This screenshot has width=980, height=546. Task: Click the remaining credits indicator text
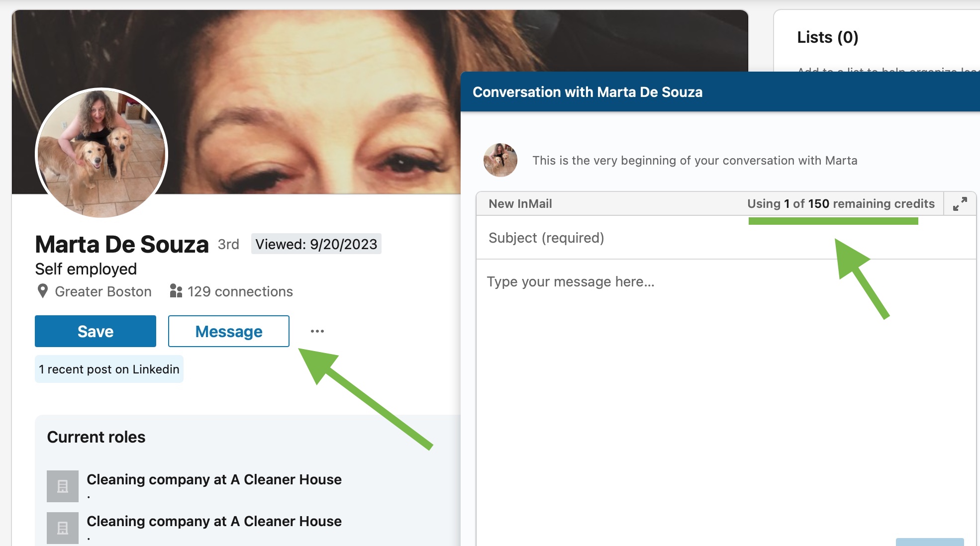(x=841, y=204)
